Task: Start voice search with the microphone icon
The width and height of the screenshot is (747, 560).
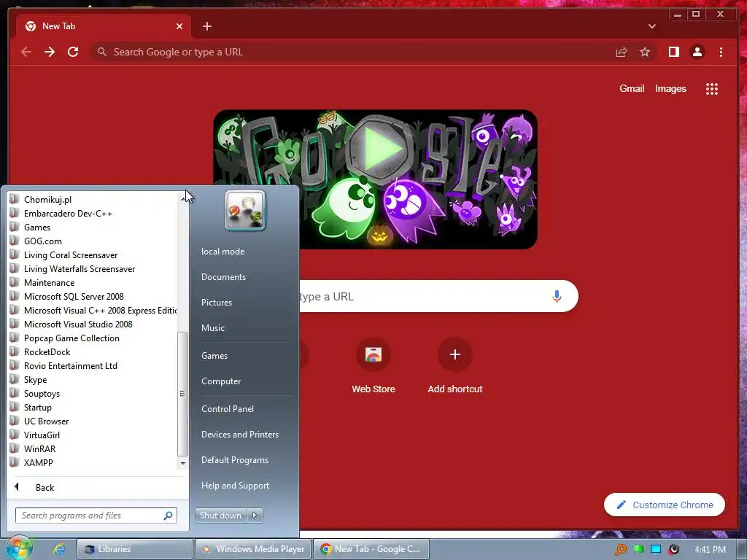Action: [557, 296]
